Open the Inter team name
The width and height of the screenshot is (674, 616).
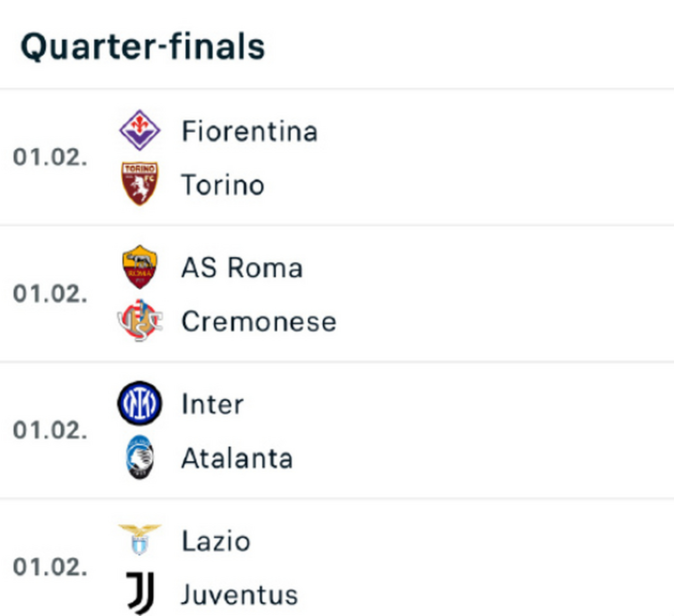(x=213, y=404)
